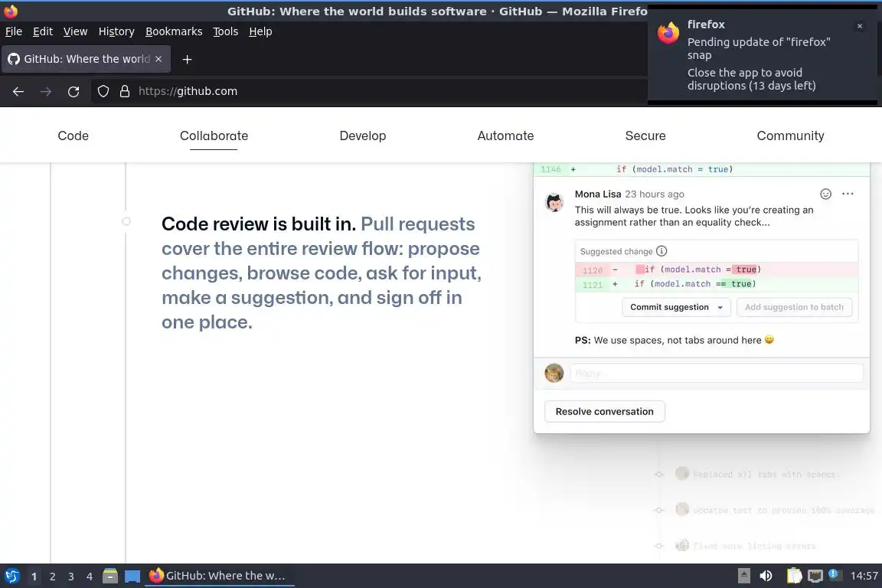
Task: Select the Code section tab
Action: [x=73, y=136]
